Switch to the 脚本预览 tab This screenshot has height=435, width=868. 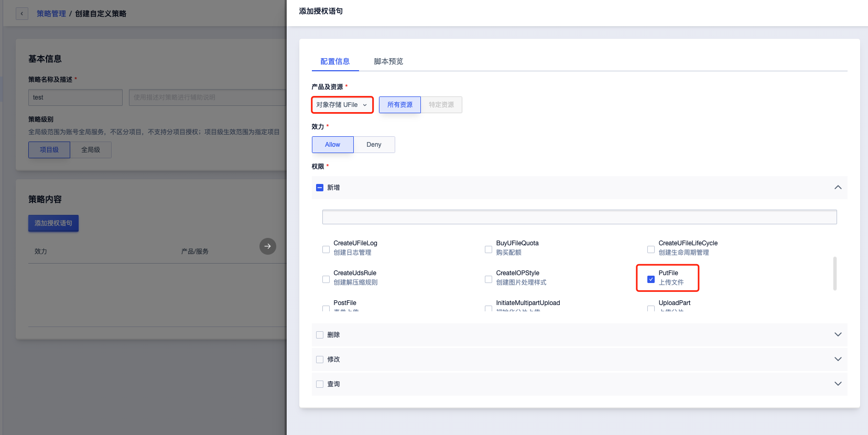point(388,61)
